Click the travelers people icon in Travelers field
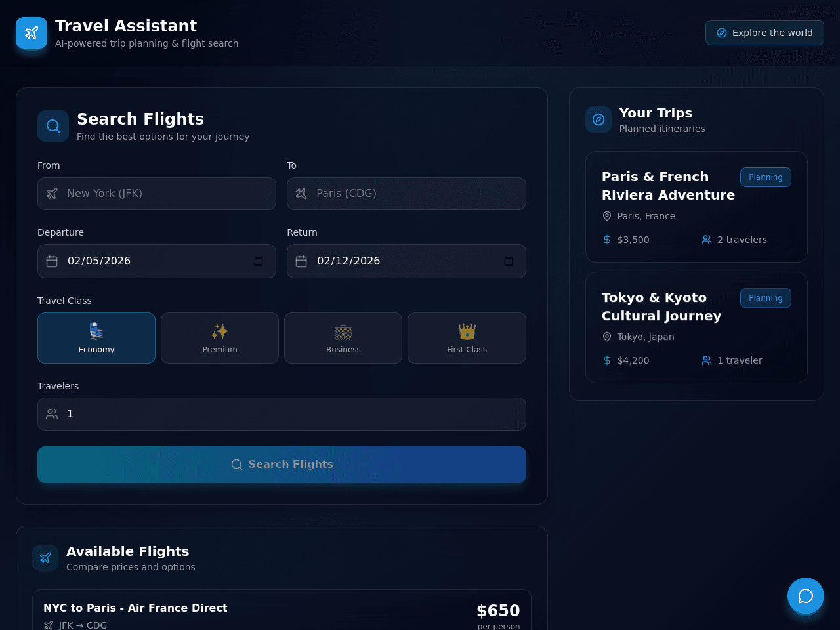Screen dimensions: 840x630 [52, 414]
